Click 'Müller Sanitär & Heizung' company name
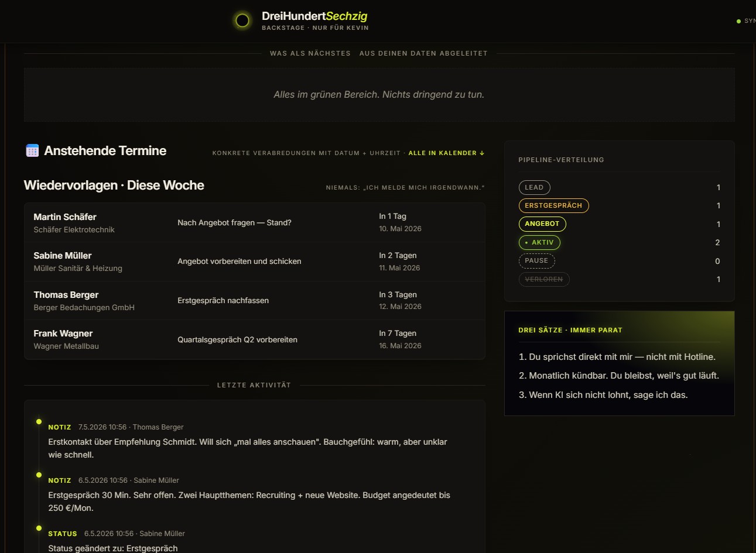This screenshot has height=553, width=756. (78, 269)
